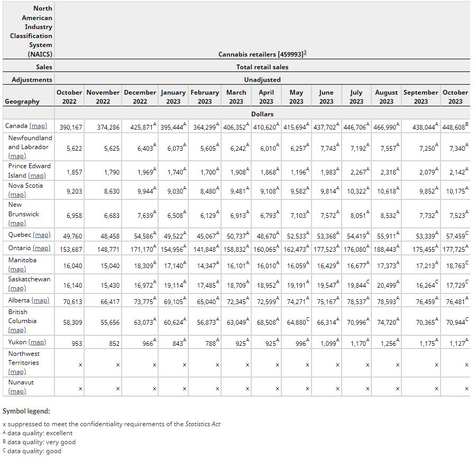
Task: Open the Quebec map link
Action: pyautogui.click(x=42, y=235)
